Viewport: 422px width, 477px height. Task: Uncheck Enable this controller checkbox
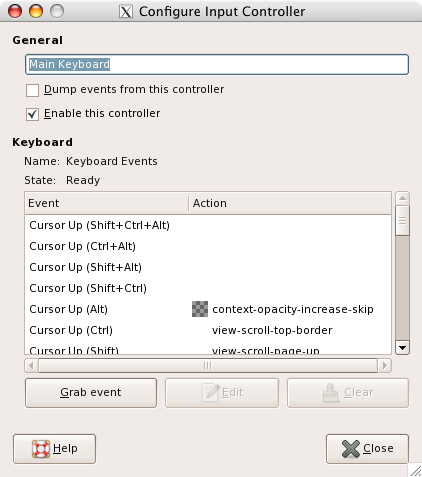32,114
